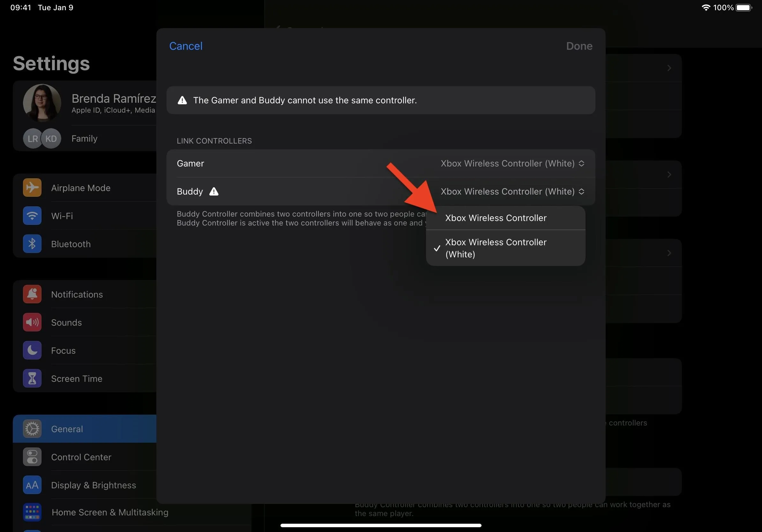The width and height of the screenshot is (762, 532).
Task: Tap the error banner message text
Action: [x=305, y=100]
